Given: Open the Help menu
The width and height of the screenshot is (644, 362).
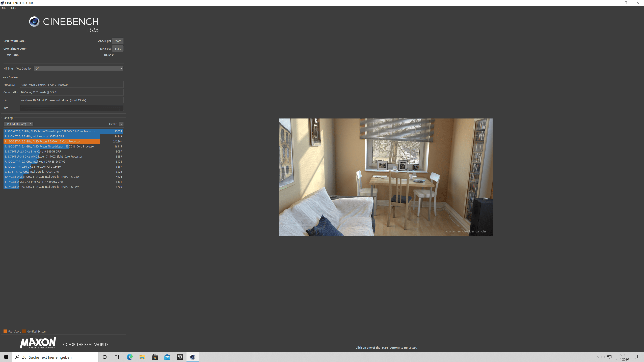Looking at the screenshot, I should pos(13,8).
